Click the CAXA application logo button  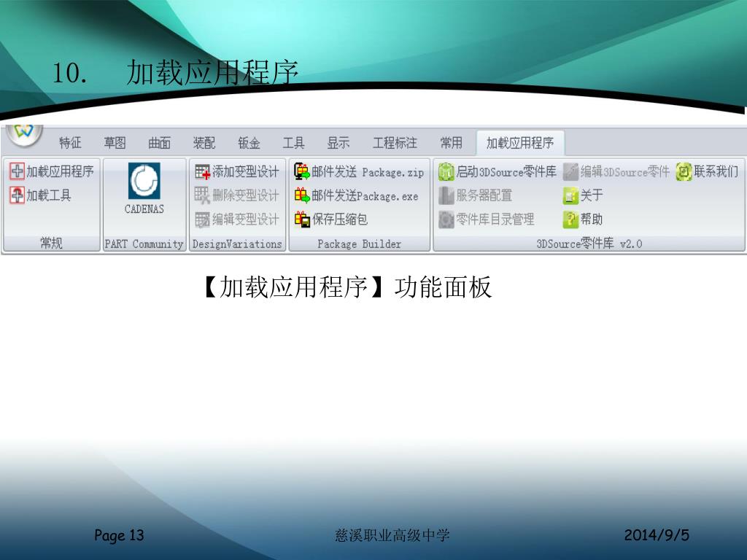[x=24, y=134]
